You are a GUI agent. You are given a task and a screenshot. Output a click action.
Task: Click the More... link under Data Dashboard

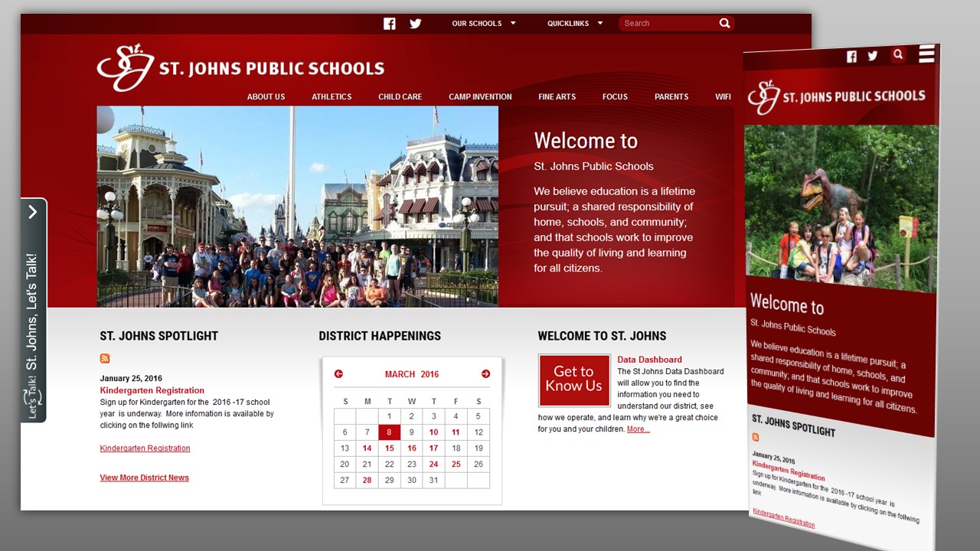638,429
